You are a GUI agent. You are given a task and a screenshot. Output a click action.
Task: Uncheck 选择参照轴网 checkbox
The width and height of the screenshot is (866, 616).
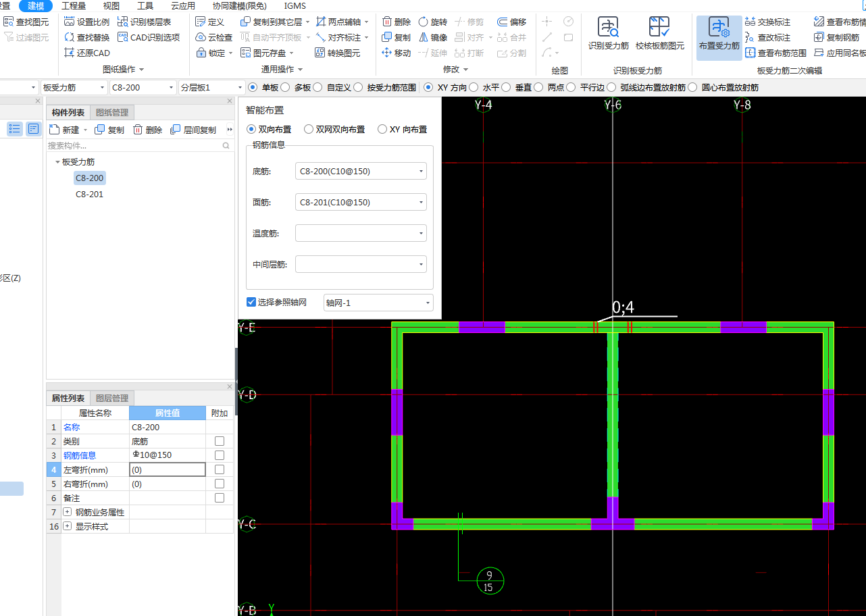point(251,303)
